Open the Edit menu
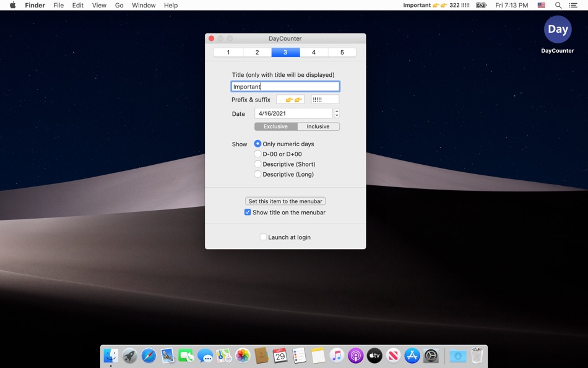 point(77,5)
